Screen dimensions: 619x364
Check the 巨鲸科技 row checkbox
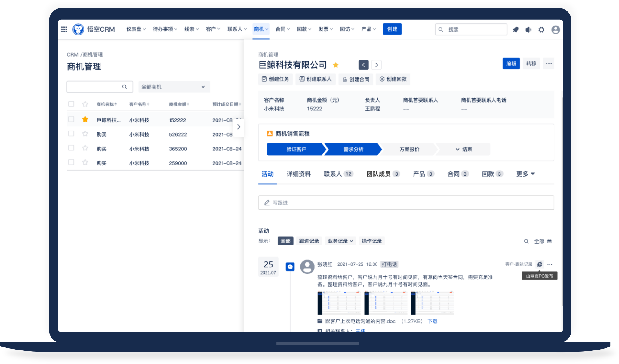[71, 119]
